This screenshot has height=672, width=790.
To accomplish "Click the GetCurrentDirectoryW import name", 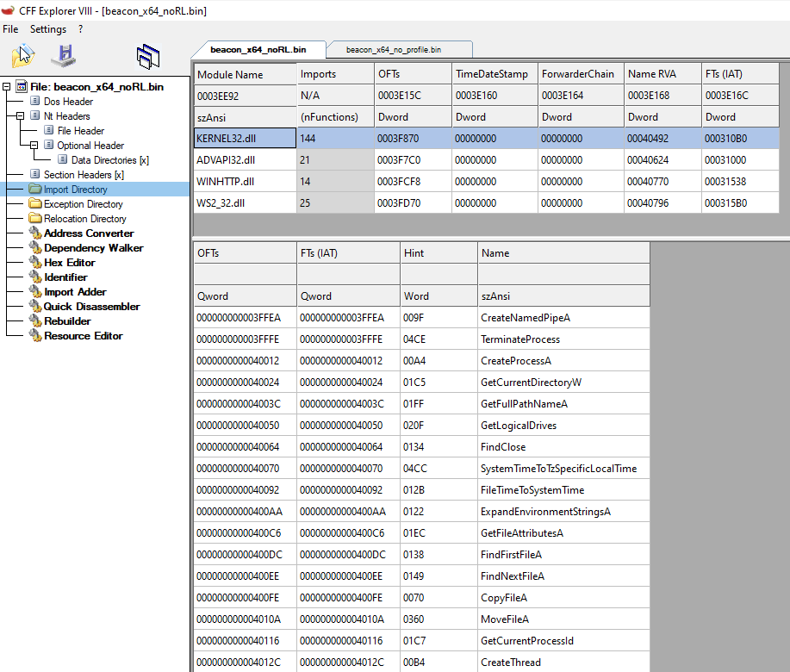I will pyautogui.click(x=531, y=383).
